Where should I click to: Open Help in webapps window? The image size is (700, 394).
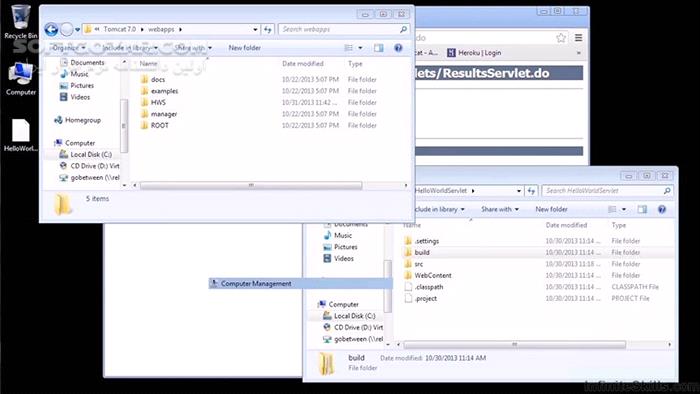(398, 48)
